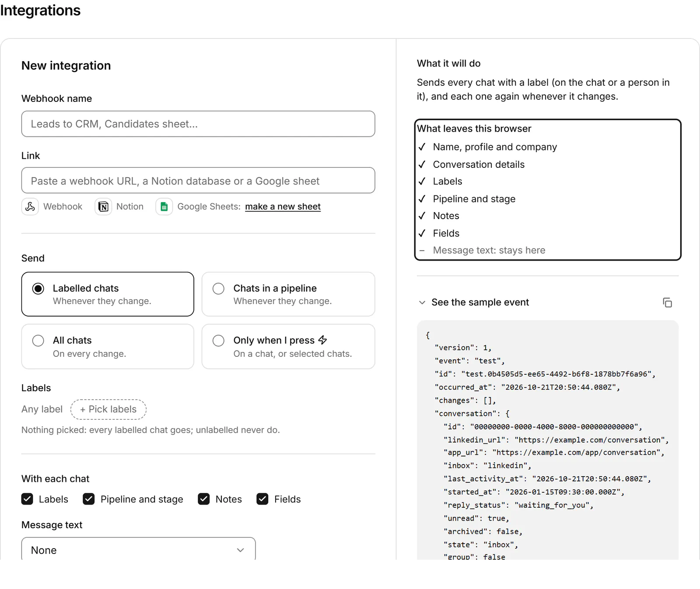Click the "Any label" text
Viewport: 700px width, 589px height.
point(42,409)
